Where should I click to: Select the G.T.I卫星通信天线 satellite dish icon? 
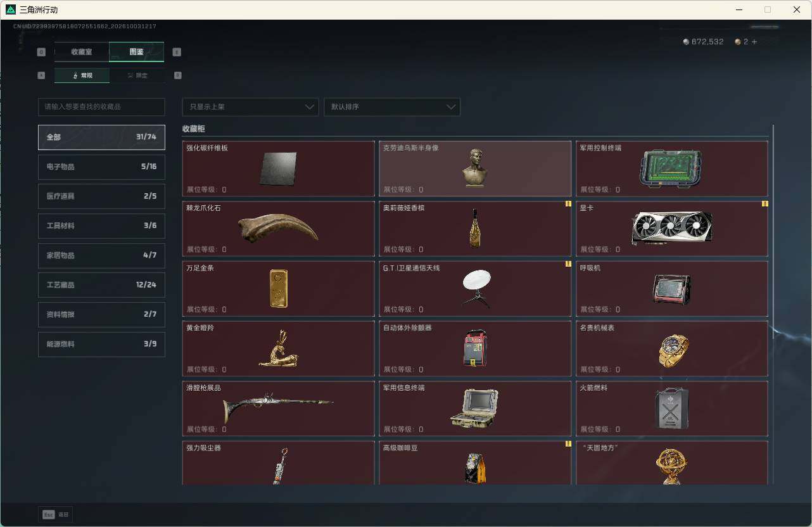coord(476,288)
